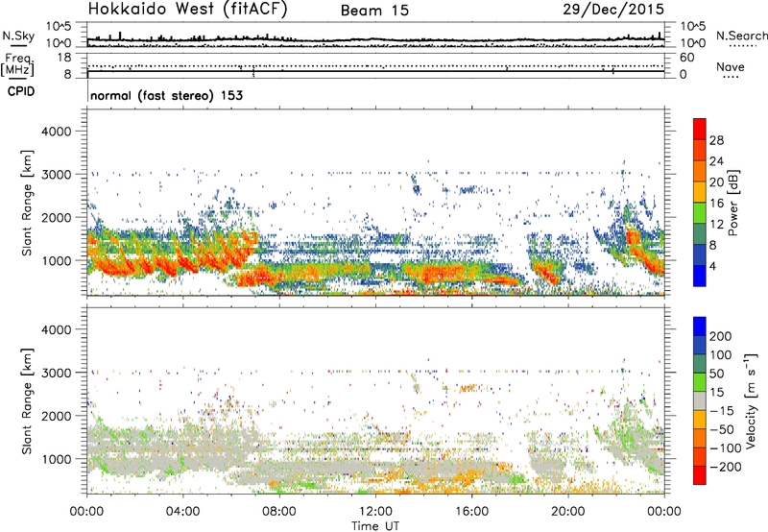Click the "Nave" legend label
Viewport: 768px width, 532px height.
(x=731, y=67)
